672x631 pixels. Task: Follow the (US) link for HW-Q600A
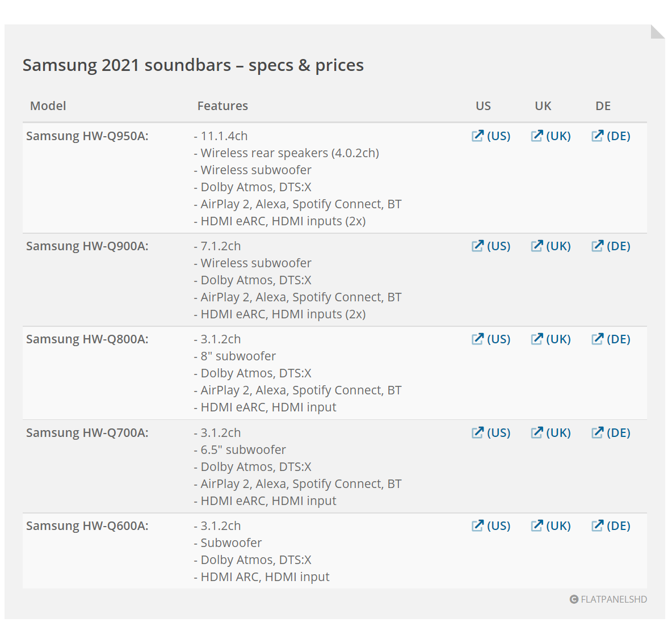(498, 525)
